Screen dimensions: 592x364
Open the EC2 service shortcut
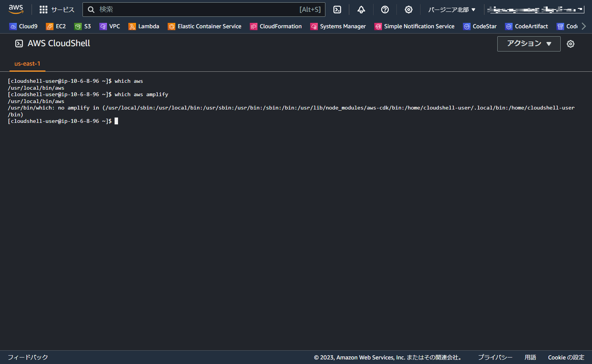56,26
